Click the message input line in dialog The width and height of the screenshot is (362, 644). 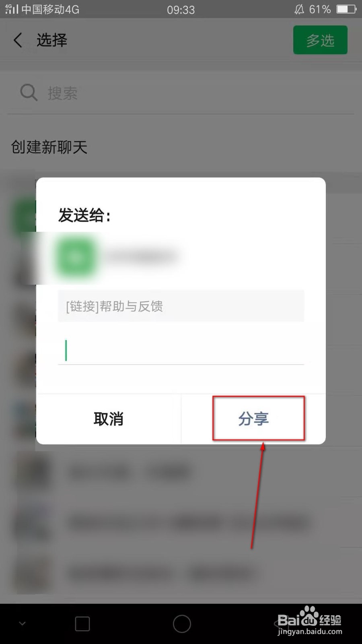click(181, 350)
